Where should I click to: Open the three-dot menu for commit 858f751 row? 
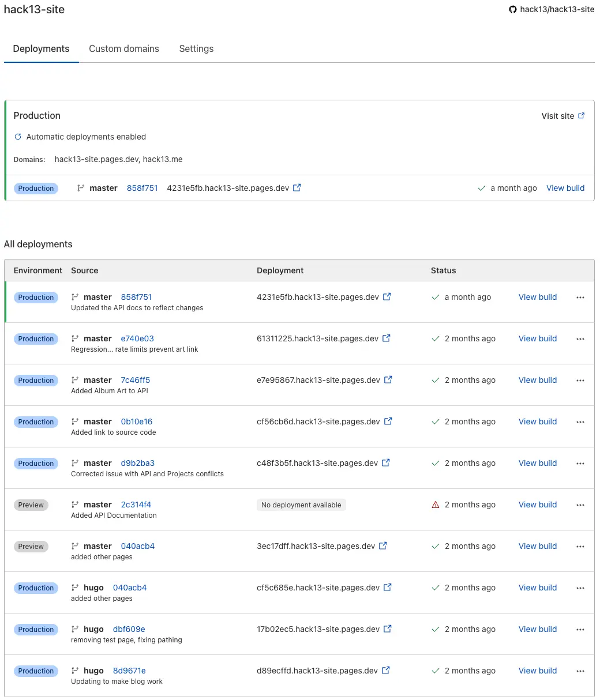tap(580, 298)
